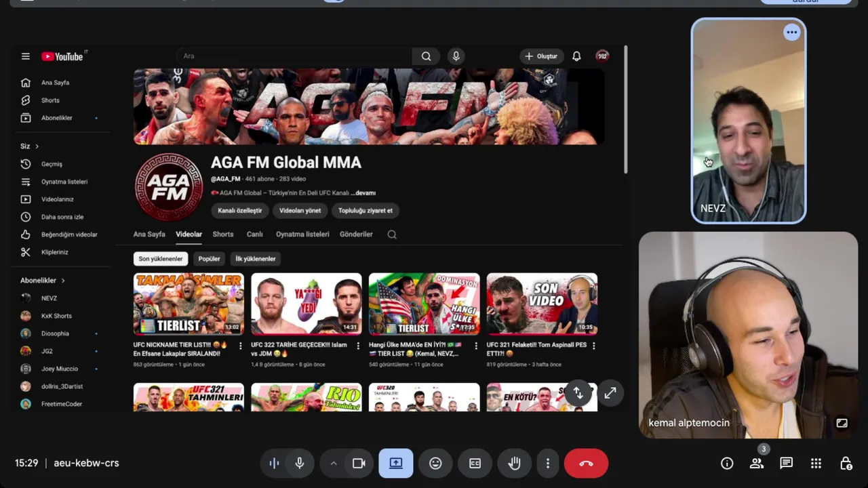The image size is (868, 488).
Task: Open the Gönderiler tab
Action: pyautogui.click(x=356, y=235)
